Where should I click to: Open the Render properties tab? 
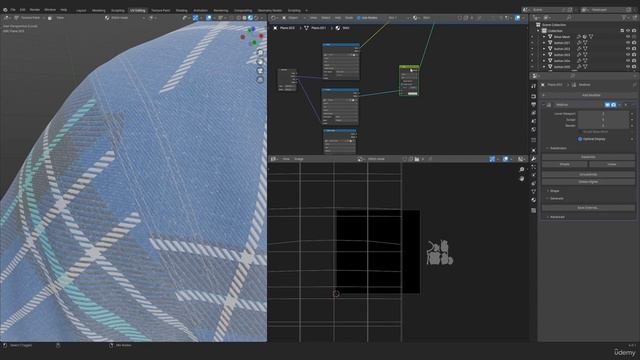click(x=533, y=96)
